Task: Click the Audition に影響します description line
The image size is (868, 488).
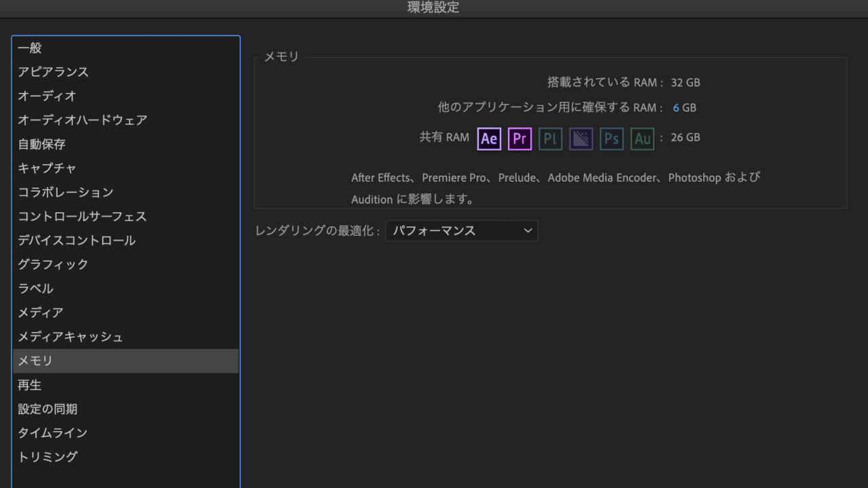Action: point(412,199)
